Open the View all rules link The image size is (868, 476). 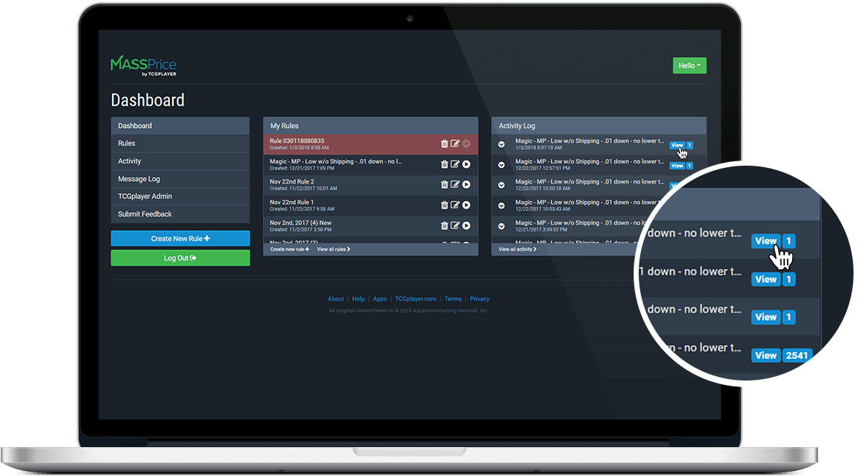click(x=333, y=249)
